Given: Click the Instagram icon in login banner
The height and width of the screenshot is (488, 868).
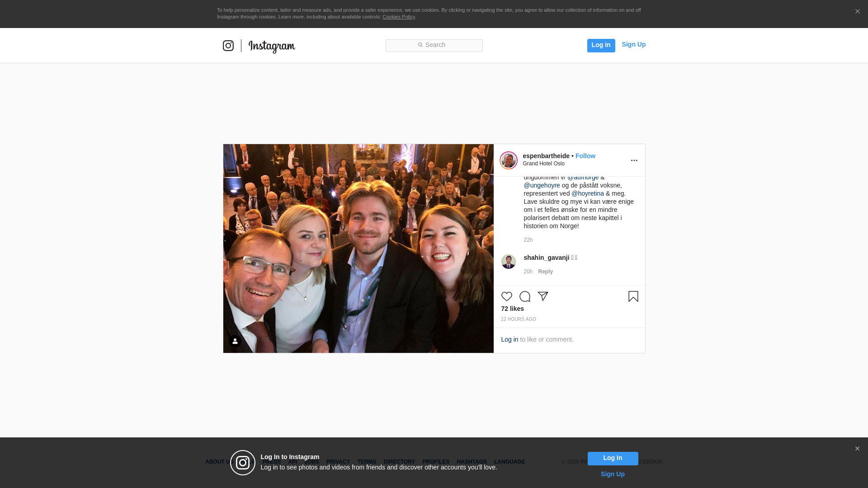Looking at the screenshot, I should click(243, 463).
